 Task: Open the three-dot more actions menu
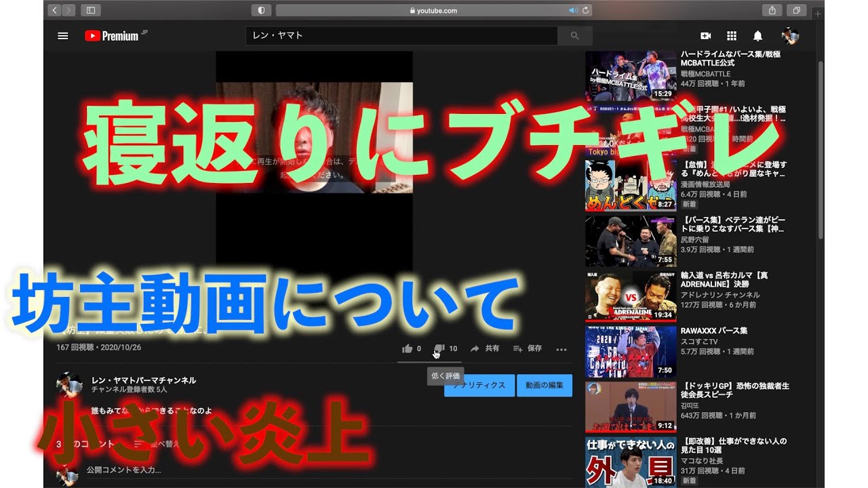coord(561,349)
